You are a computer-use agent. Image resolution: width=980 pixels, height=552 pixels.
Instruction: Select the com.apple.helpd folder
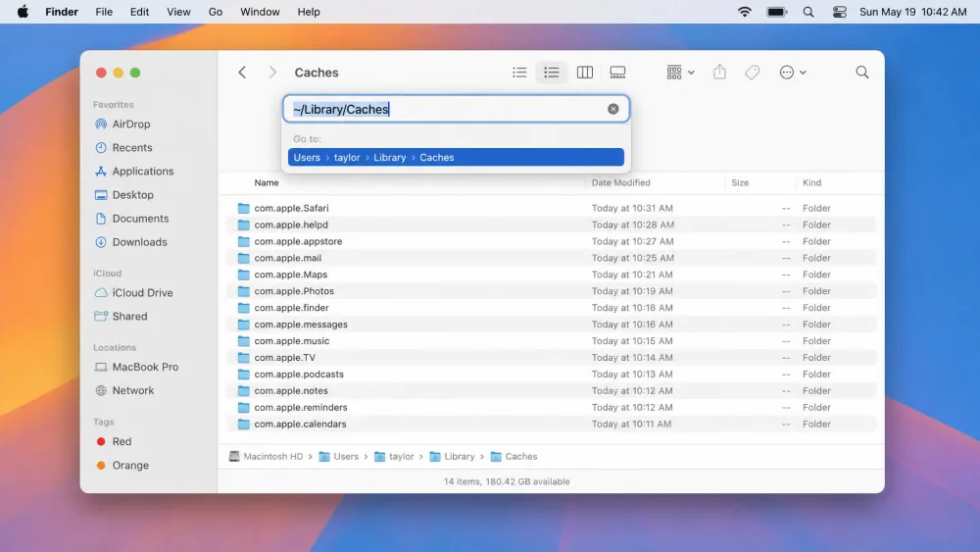551,225
